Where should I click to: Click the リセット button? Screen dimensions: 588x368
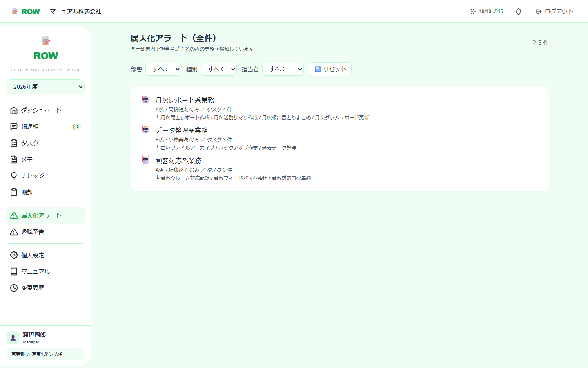330,69
